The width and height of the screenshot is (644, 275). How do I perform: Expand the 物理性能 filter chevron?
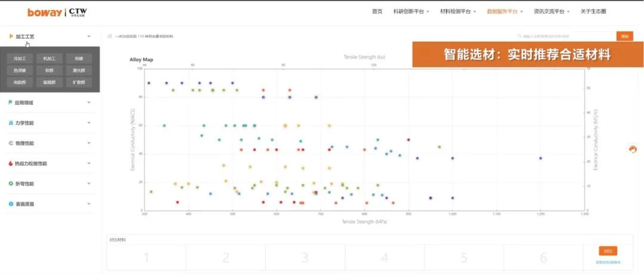pos(89,143)
